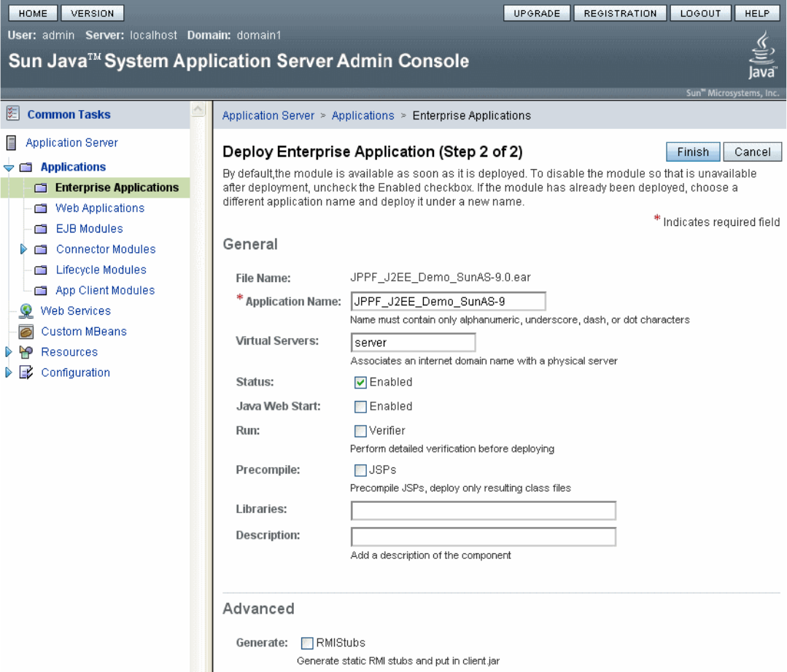Image resolution: width=787 pixels, height=672 pixels.
Task: Click the Application Server node icon
Action: [11, 143]
